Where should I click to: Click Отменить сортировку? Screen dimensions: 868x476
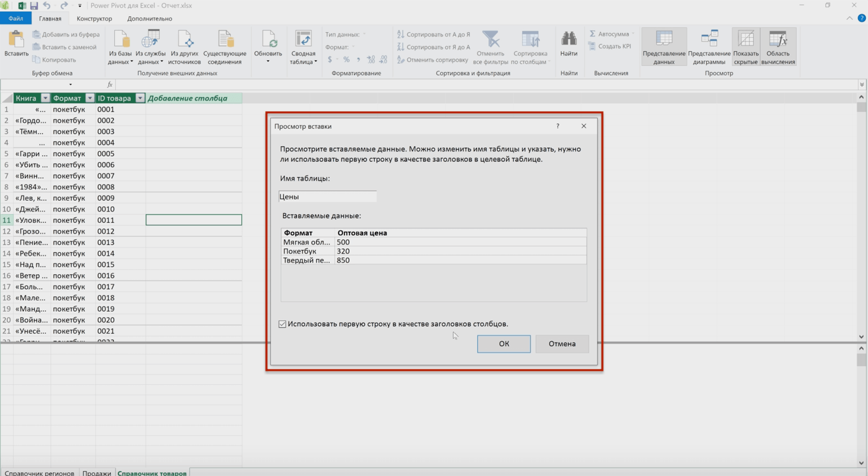(x=432, y=60)
